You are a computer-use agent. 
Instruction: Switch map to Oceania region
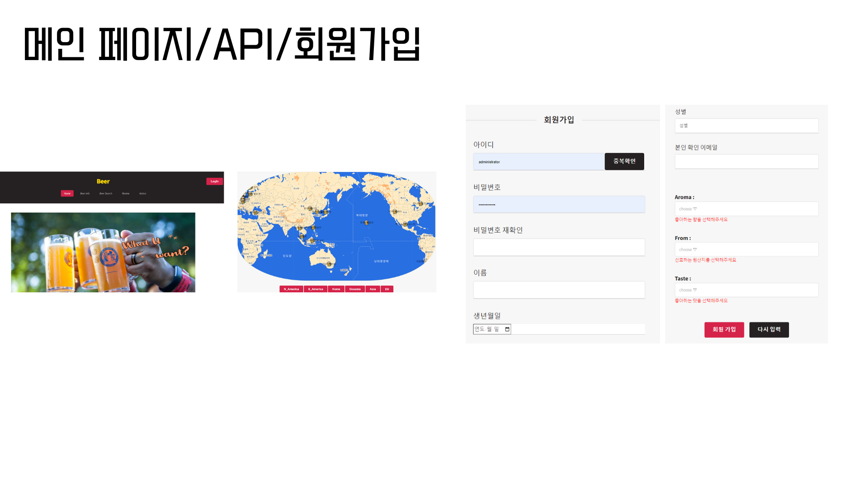(x=355, y=289)
